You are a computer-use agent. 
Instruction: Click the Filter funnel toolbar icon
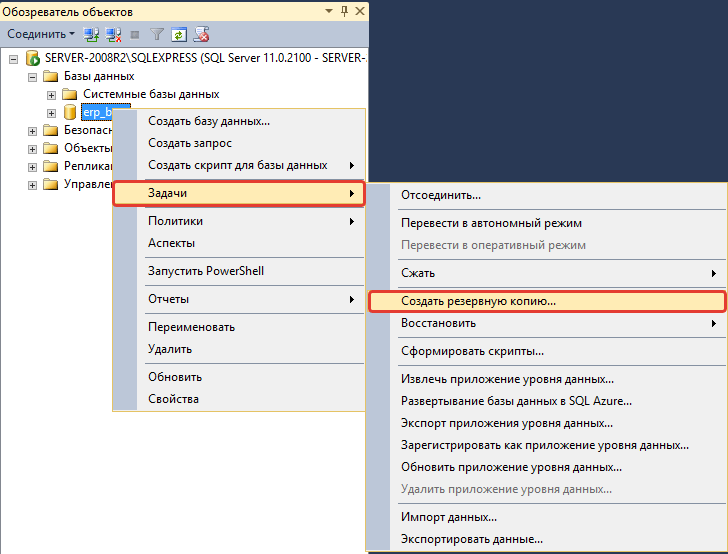click(157, 34)
